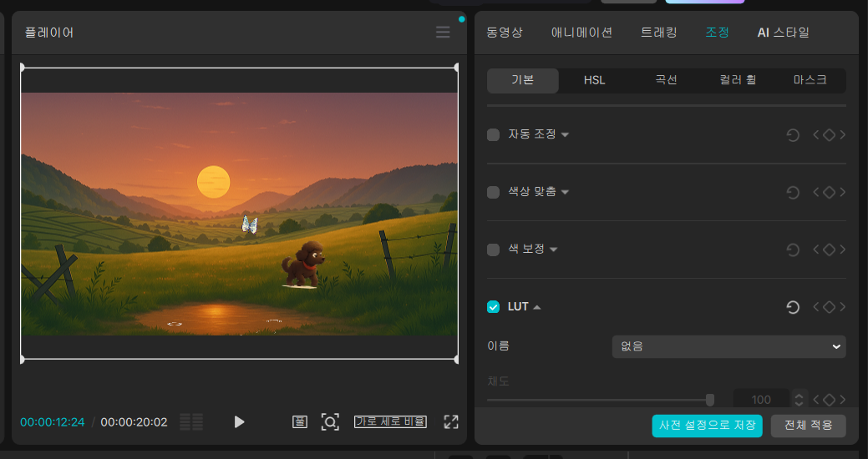Click the 채도 value stepper arrows
The image size is (868, 459).
799,399
